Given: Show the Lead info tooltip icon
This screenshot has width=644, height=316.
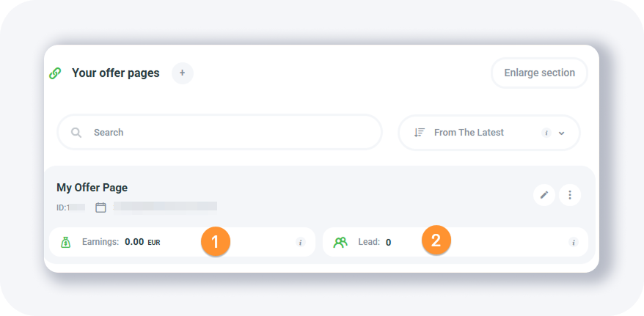Looking at the screenshot, I should pyautogui.click(x=573, y=242).
